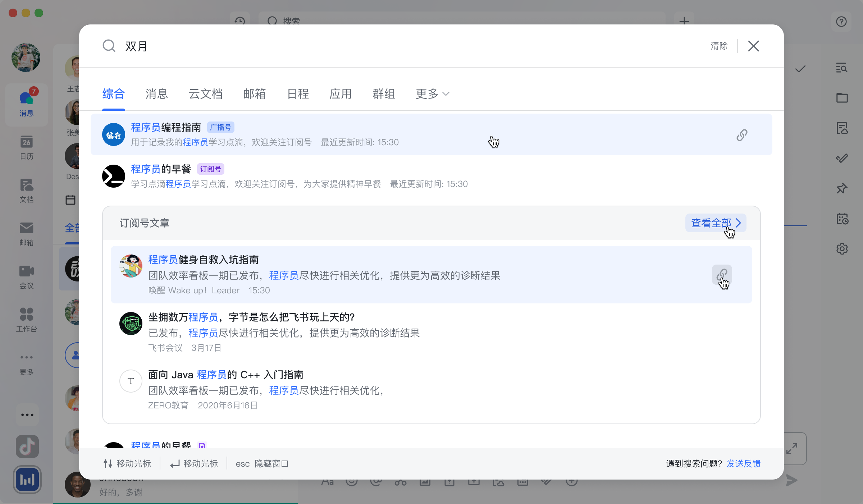Click 查看全部 for subscription articles
This screenshot has width=863, height=504.
[716, 223]
